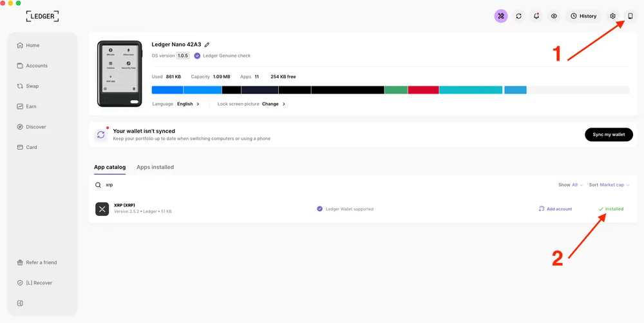
Task: Click the 254 KB free text
Action: click(283, 77)
